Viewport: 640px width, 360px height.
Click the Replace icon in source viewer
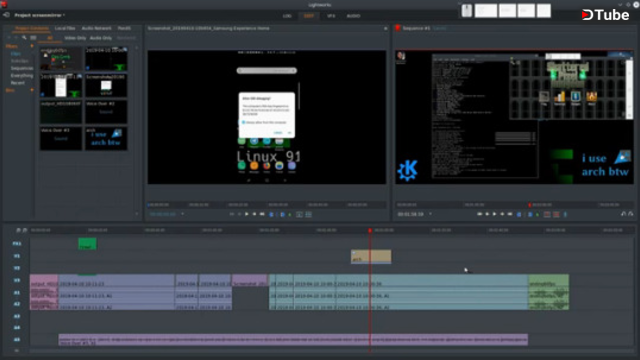(x=309, y=214)
